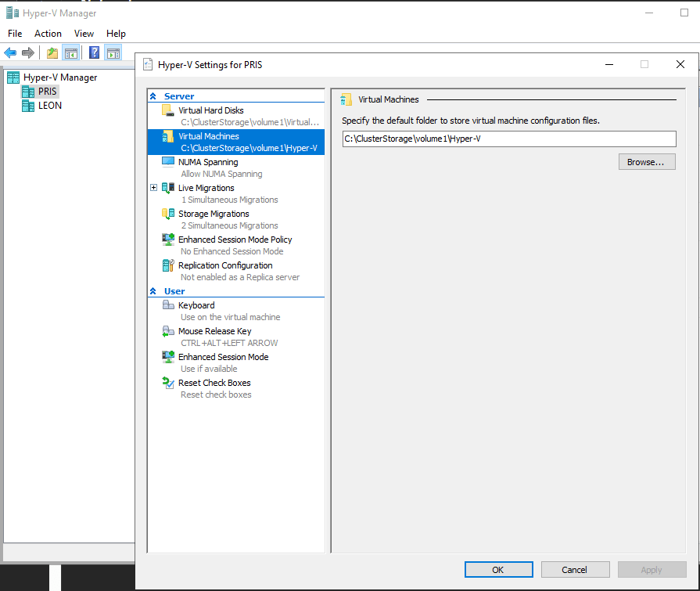Select the LEON server in tree
Image resolution: width=700 pixels, height=591 pixels.
click(x=50, y=106)
